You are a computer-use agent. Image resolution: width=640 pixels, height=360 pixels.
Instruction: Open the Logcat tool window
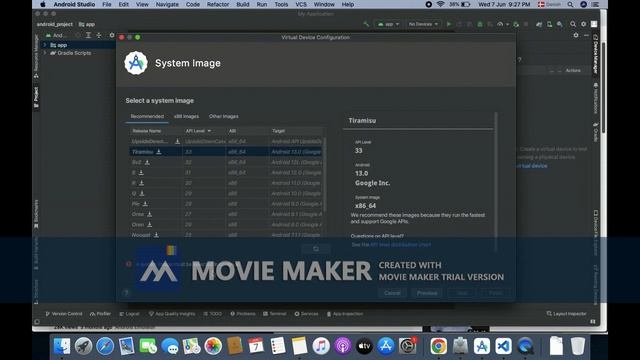point(129,314)
